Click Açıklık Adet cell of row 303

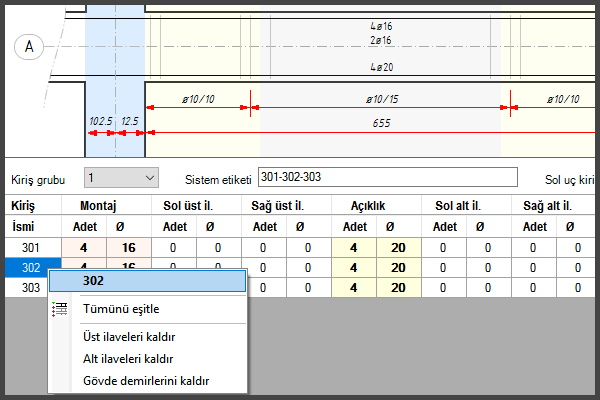tap(353, 287)
